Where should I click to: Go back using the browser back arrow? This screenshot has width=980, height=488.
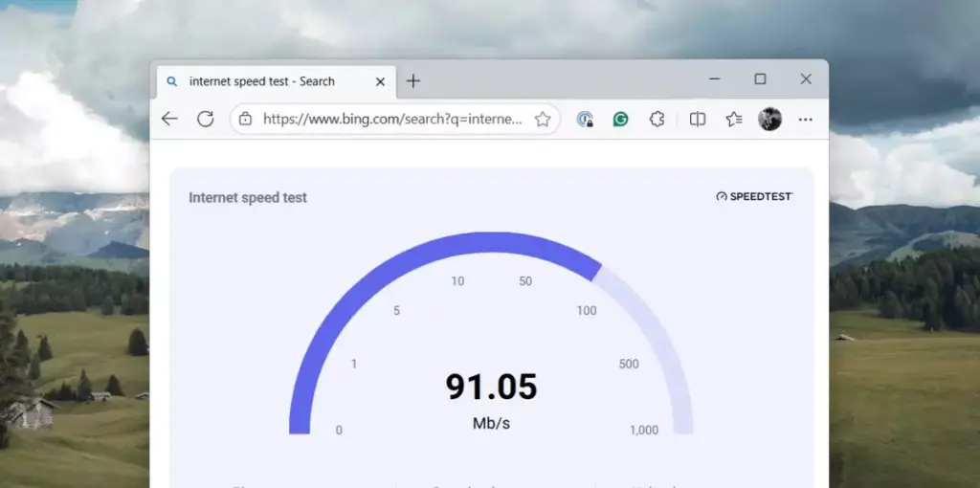[x=169, y=119]
